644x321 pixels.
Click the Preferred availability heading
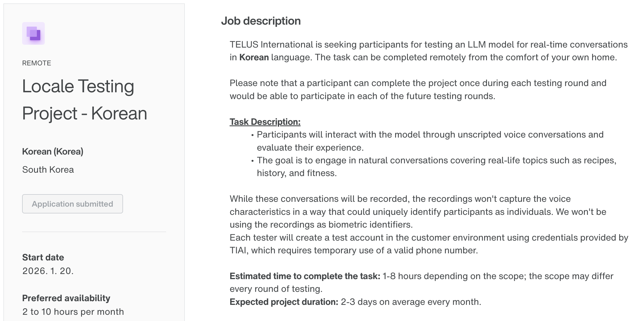[x=66, y=298]
